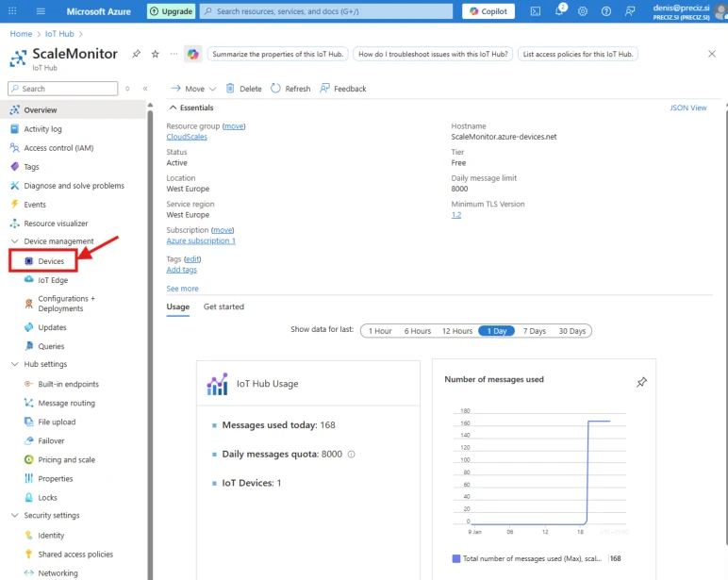This screenshot has height=580, width=728.
Task: Pin the Number of messages chart
Action: click(x=641, y=382)
